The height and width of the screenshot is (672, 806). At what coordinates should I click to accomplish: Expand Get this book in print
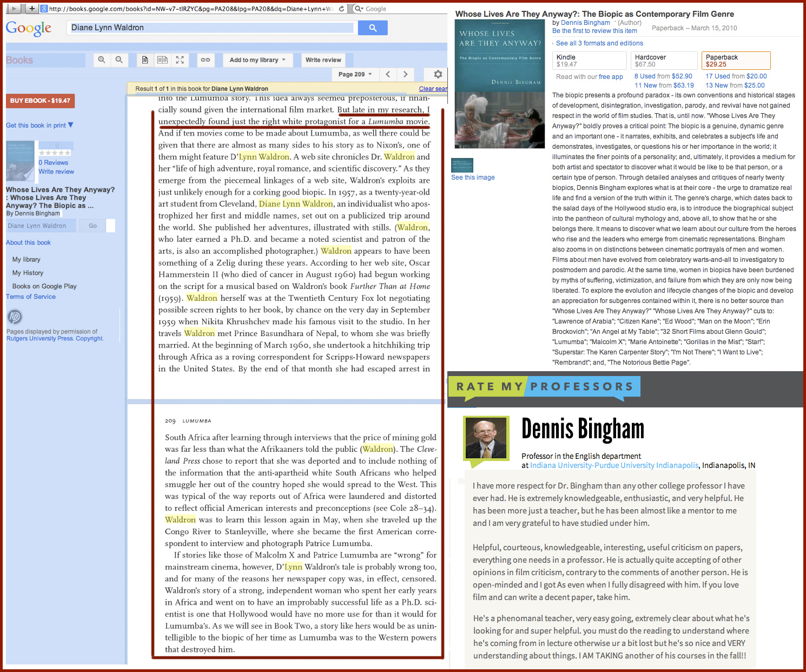point(39,126)
